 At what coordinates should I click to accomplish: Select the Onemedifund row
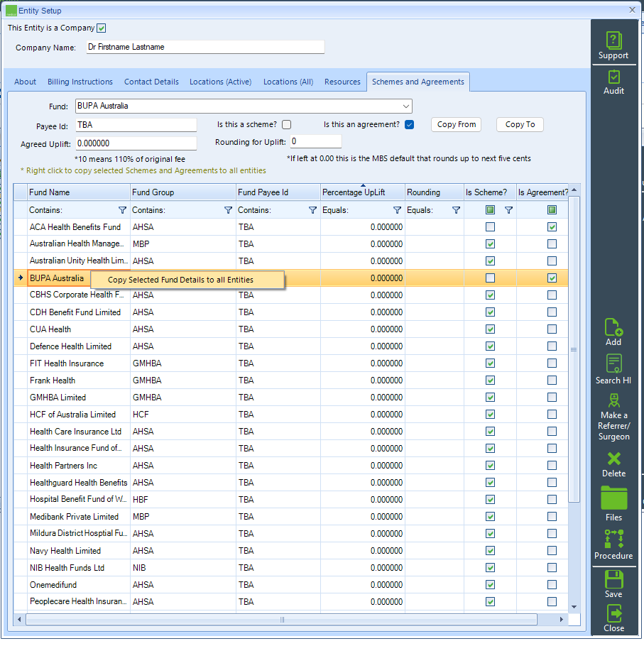[291, 585]
